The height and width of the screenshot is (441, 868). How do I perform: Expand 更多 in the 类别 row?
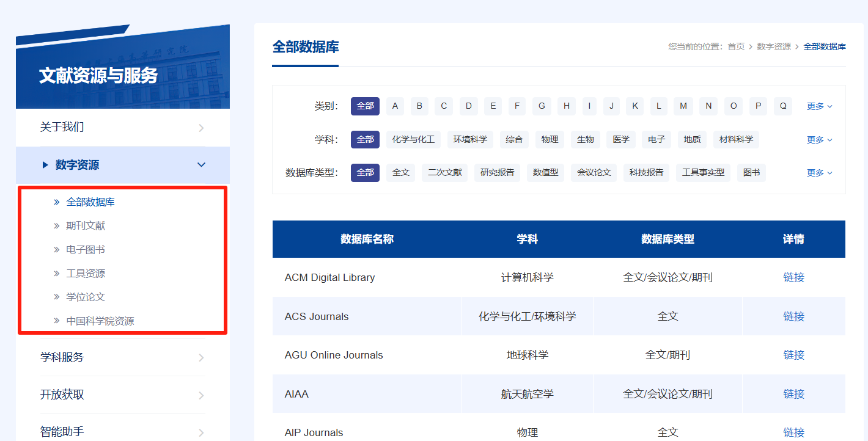click(819, 106)
